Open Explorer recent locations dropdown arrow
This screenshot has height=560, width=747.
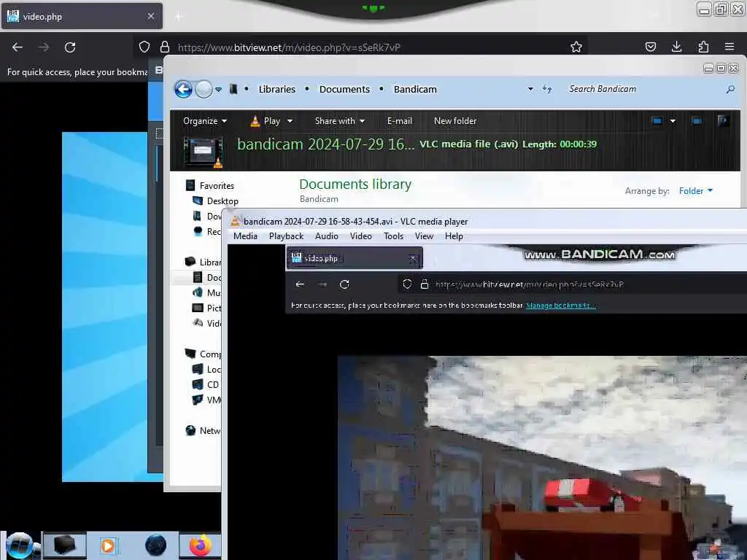point(218,90)
